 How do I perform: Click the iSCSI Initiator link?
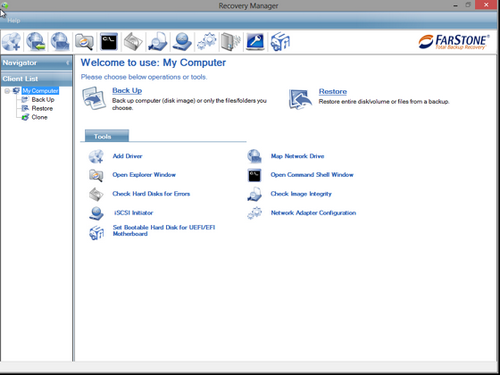coord(133,213)
